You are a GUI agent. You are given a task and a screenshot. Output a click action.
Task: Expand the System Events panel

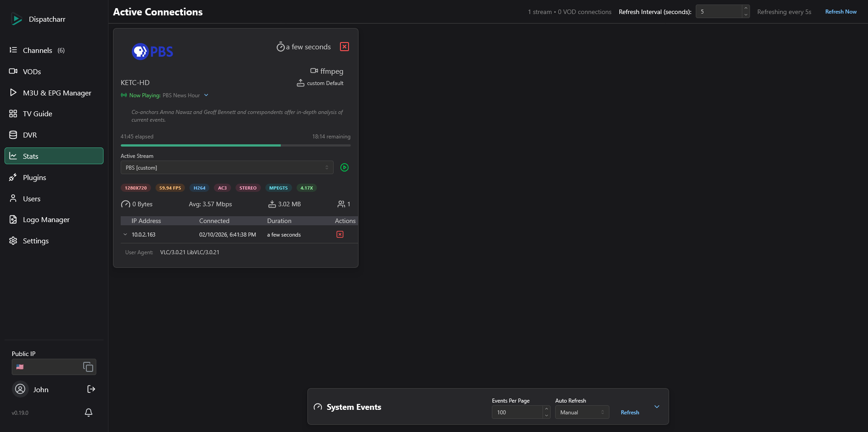[x=657, y=407]
